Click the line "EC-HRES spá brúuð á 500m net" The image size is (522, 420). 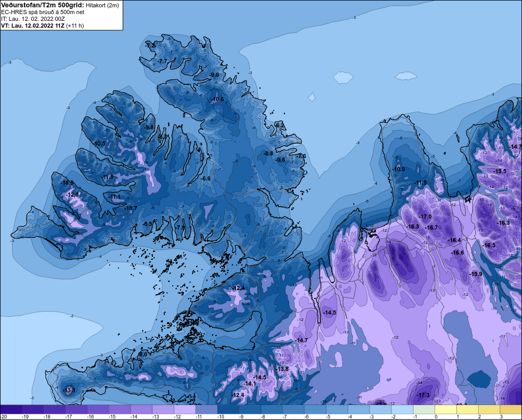(43, 12)
